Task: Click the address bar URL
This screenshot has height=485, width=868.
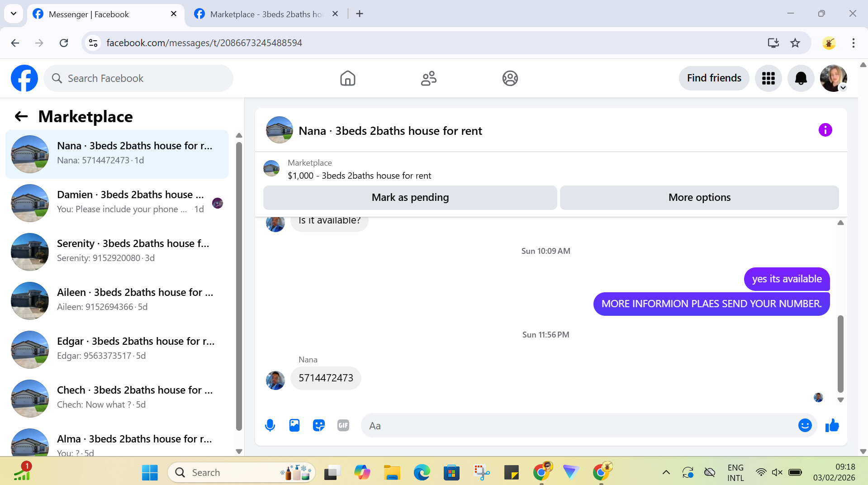Action: point(204,43)
